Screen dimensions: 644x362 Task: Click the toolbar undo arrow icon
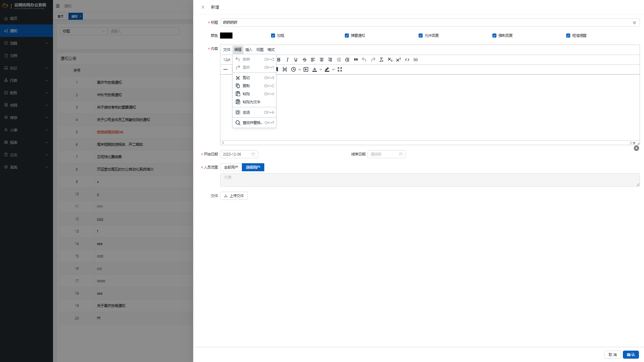pos(364,60)
